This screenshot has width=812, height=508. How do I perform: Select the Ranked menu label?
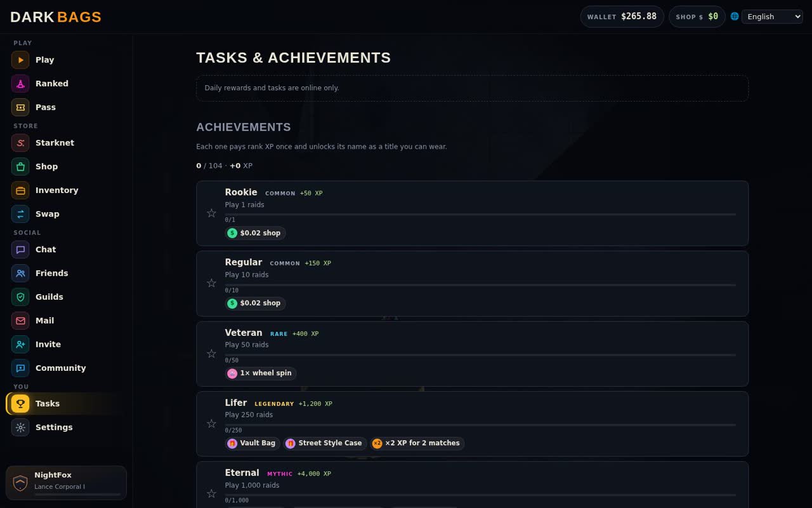[52, 83]
